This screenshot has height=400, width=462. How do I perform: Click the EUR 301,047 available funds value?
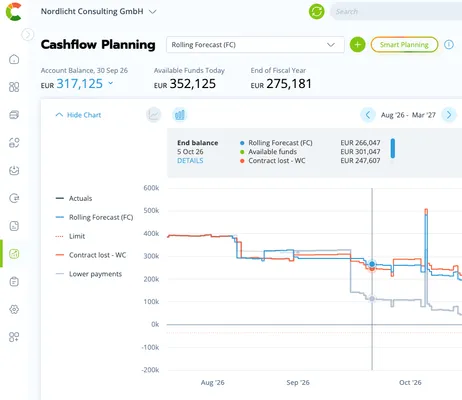click(x=360, y=152)
